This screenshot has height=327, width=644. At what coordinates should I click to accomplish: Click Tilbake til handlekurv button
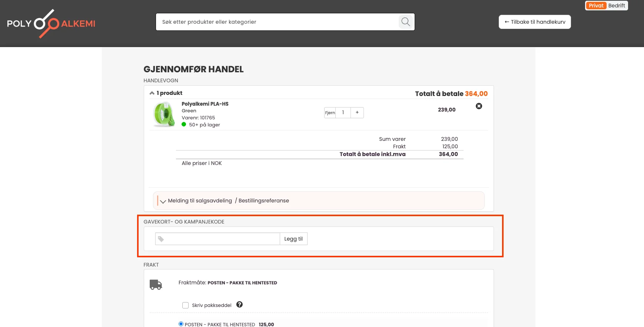(534, 22)
